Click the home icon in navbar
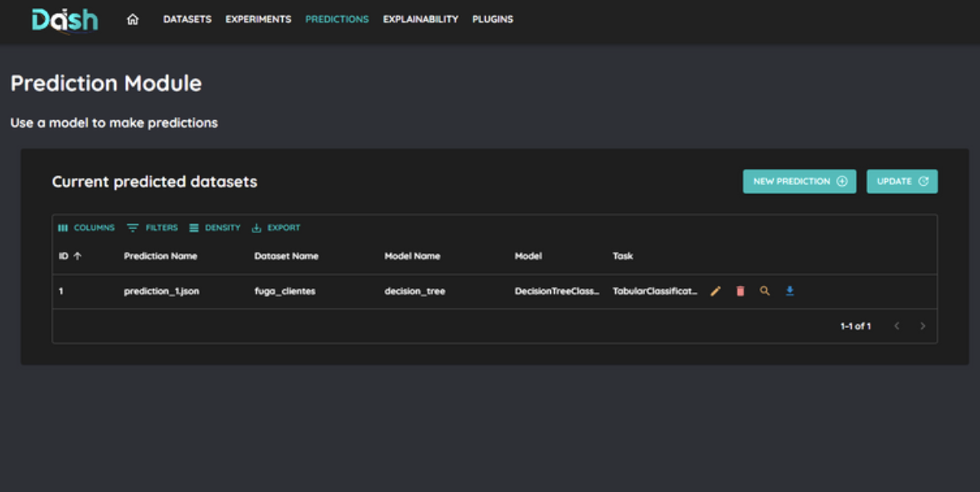This screenshot has height=492, width=980. coord(132,19)
